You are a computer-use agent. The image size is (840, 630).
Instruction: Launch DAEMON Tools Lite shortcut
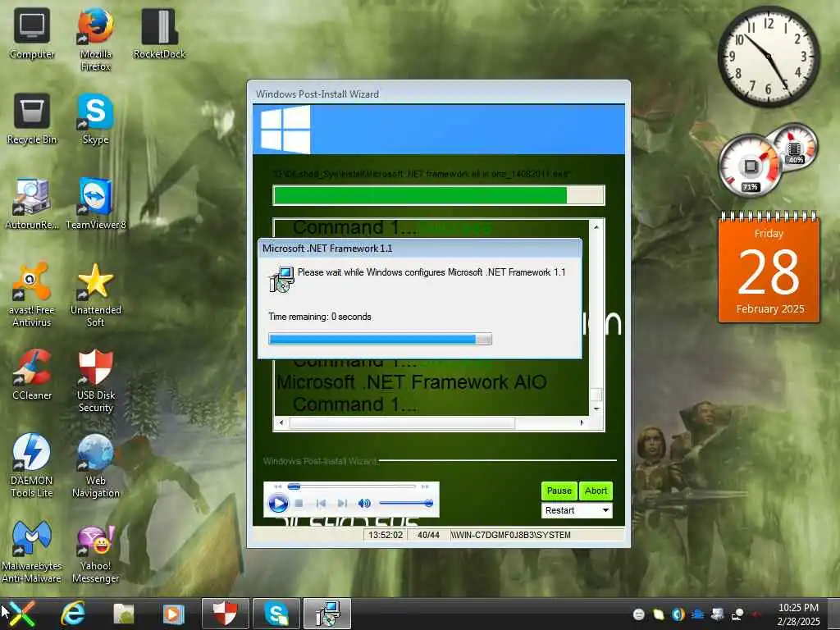pos(32,465)
